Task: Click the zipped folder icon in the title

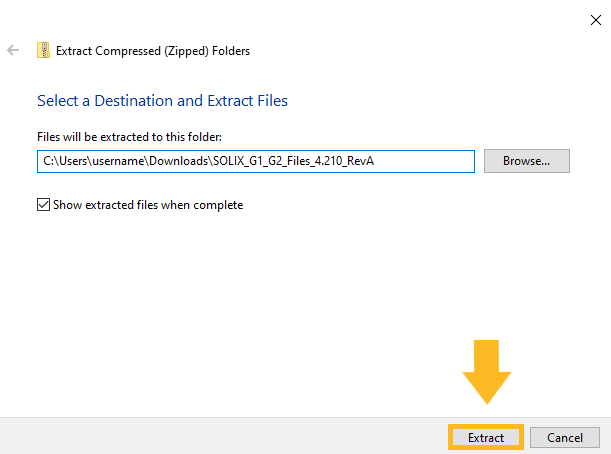Action: click(42, 50)
